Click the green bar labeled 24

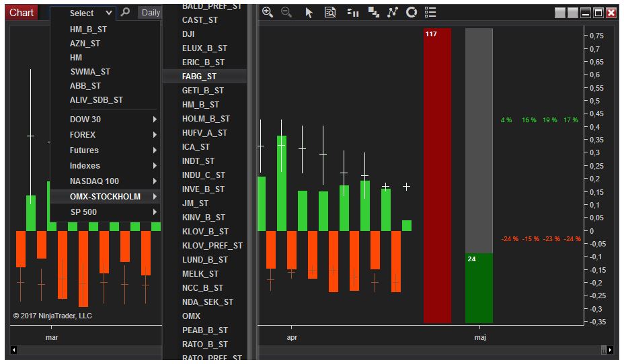click(x=479, y=288)
